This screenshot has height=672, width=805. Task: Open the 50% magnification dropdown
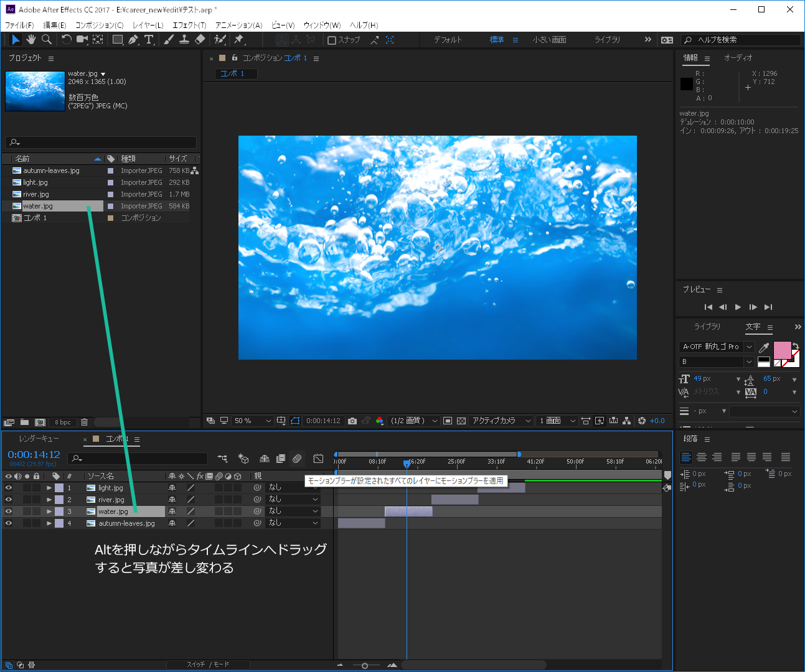click(x=252, y=421)
